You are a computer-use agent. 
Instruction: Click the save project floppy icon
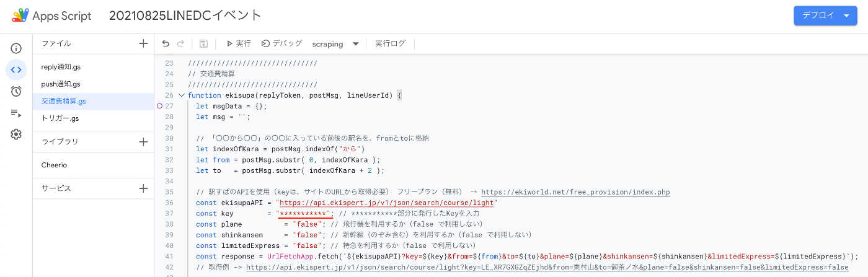[203, 43]
